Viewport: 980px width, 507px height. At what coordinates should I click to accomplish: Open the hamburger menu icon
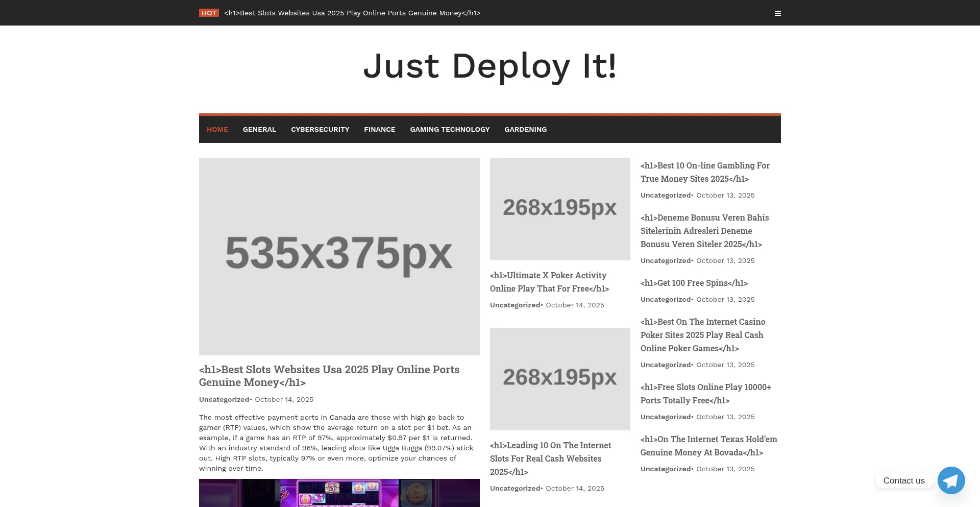click(x=777, y=13)
